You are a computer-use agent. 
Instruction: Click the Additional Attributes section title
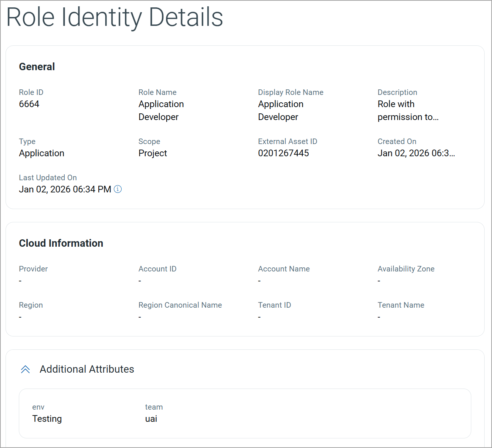pos(87,369)
